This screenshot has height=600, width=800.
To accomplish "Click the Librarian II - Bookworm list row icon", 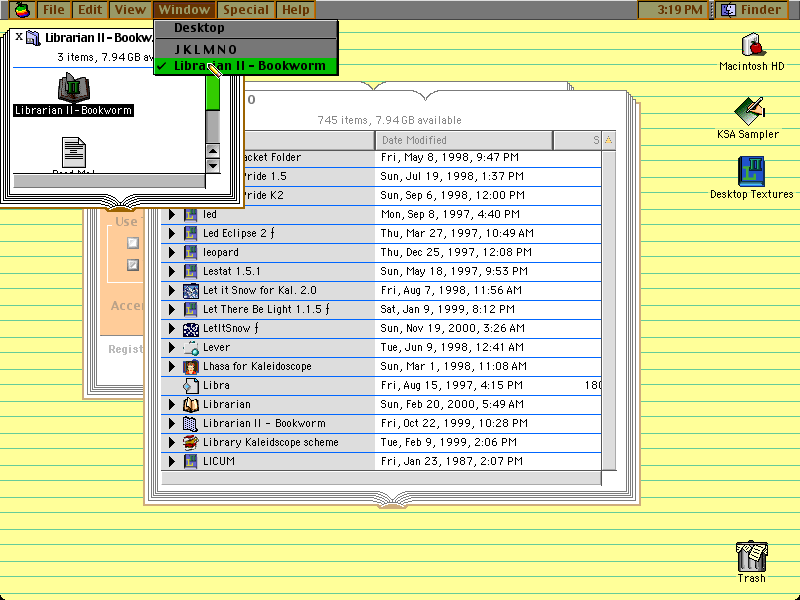I will [190, 423].
